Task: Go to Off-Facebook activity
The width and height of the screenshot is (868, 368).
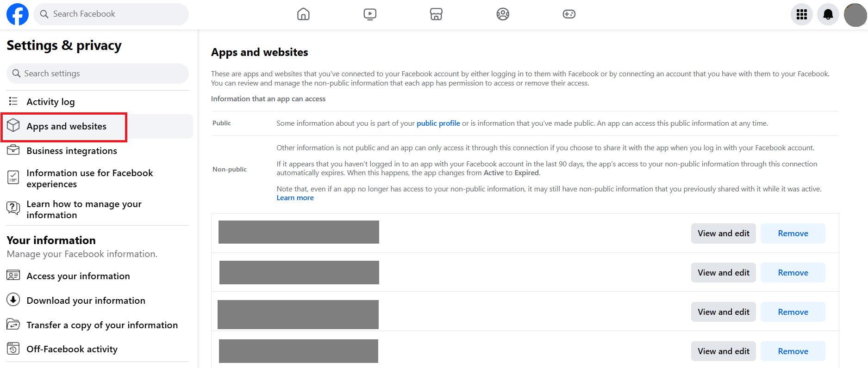Action: coord(72,349)
